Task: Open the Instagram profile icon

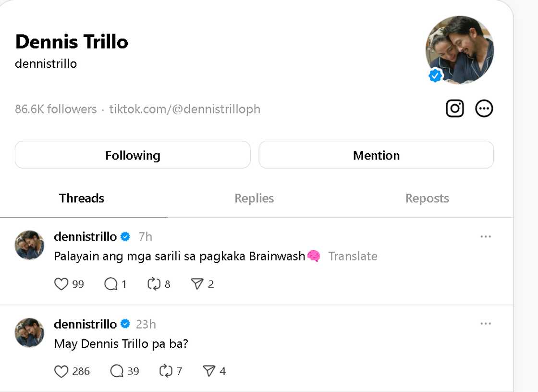Action: click(x=454, y=109)
